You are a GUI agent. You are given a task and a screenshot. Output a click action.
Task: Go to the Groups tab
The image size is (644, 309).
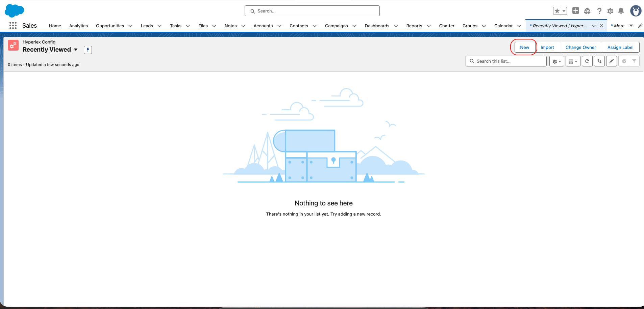[x=470, y=26]
